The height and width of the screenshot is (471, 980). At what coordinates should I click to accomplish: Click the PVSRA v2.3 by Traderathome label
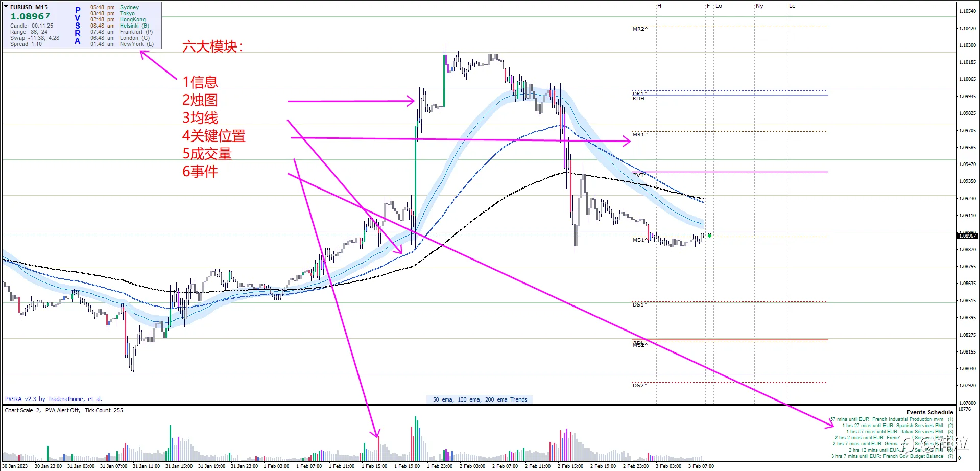tap(54, 399)
